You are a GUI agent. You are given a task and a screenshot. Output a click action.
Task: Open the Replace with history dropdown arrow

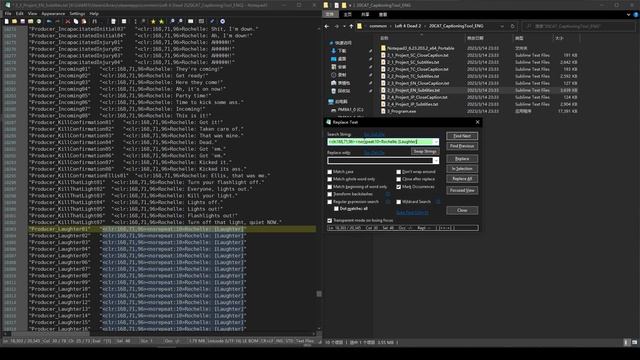pyautogui.click(x=436, y=160)
